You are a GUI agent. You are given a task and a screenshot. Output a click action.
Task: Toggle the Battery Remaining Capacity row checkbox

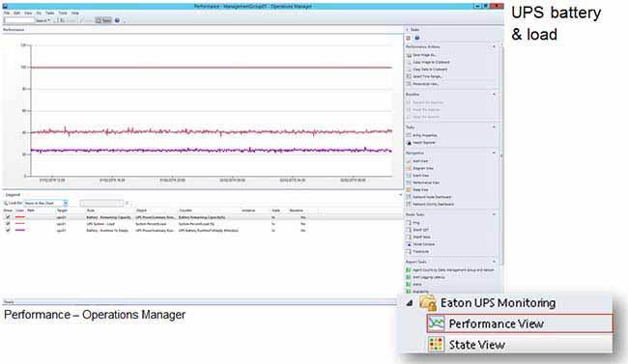pos(8,217)
